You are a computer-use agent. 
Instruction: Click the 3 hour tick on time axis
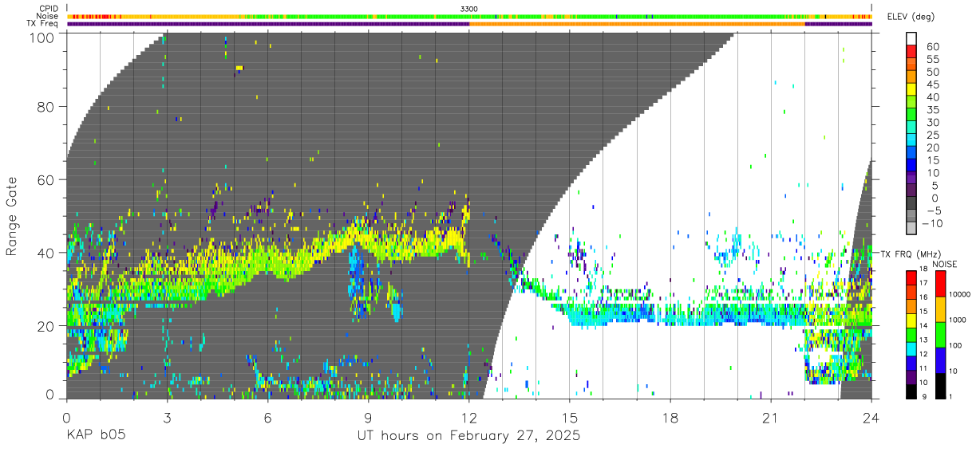(x=167, y=418)
